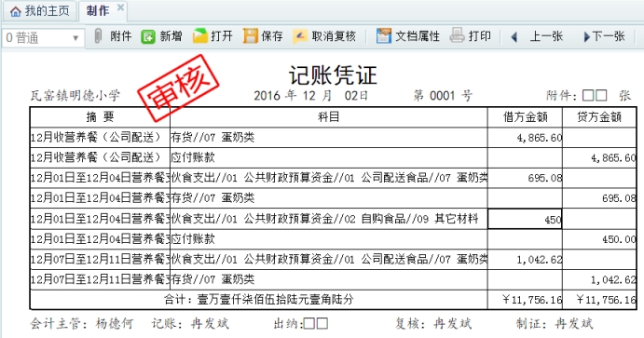Image resolution: width=644 pixels, height=338 pixels.
Task: Click the 保存 toolbar label
Action: pyautogui.click(x=272, y=36)
